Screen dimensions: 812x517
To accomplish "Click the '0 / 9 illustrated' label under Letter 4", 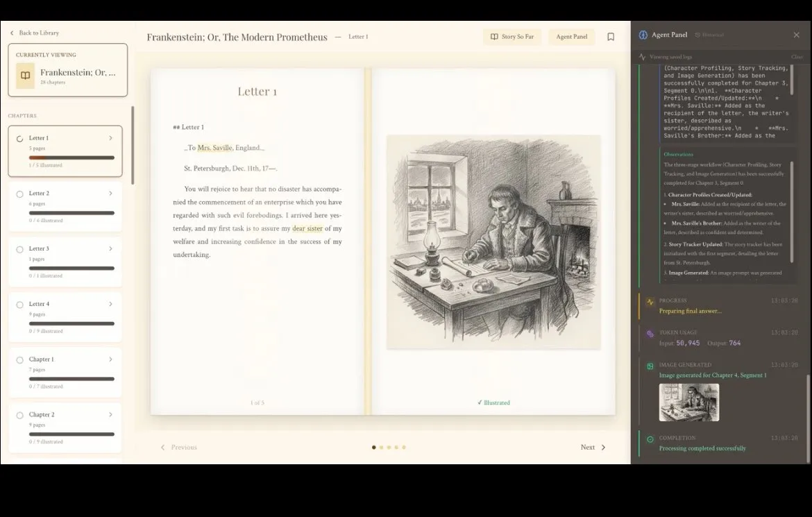I will [46, 332].
